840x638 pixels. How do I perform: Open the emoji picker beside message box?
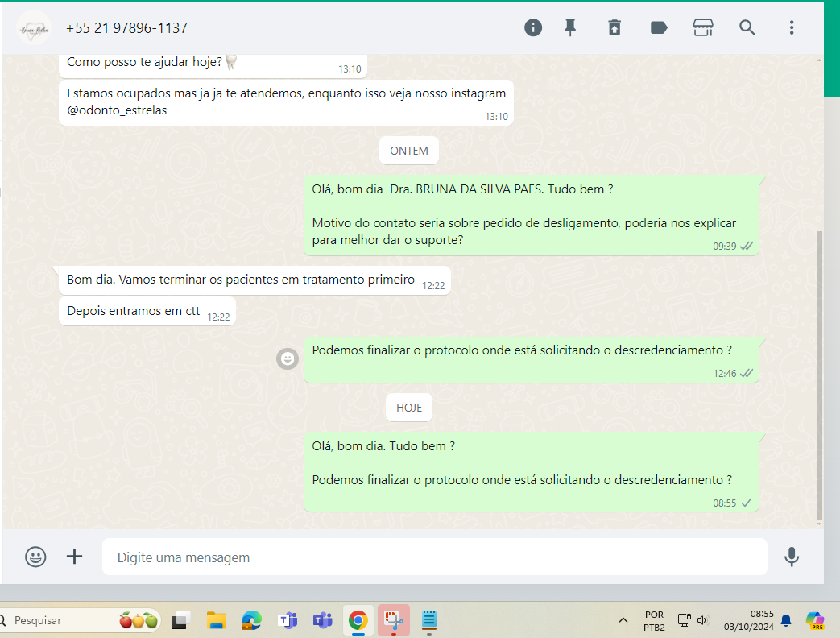tap(35, 557)
